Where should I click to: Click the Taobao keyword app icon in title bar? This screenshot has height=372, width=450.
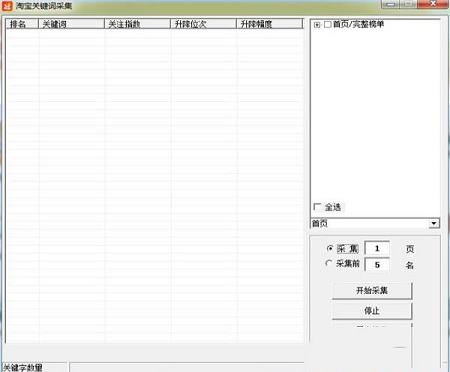pos(7,6)
